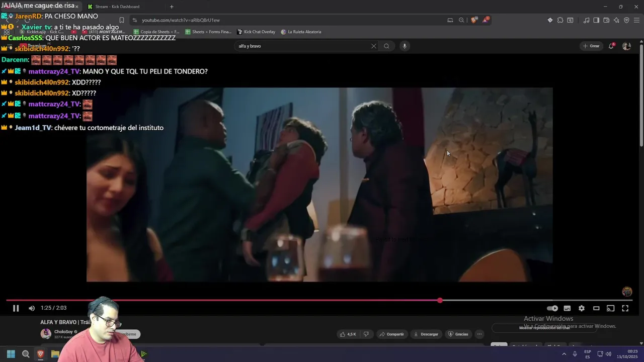This screenshot has height=362, width=644.
Task: Click the Crear button
Action: 591,46
